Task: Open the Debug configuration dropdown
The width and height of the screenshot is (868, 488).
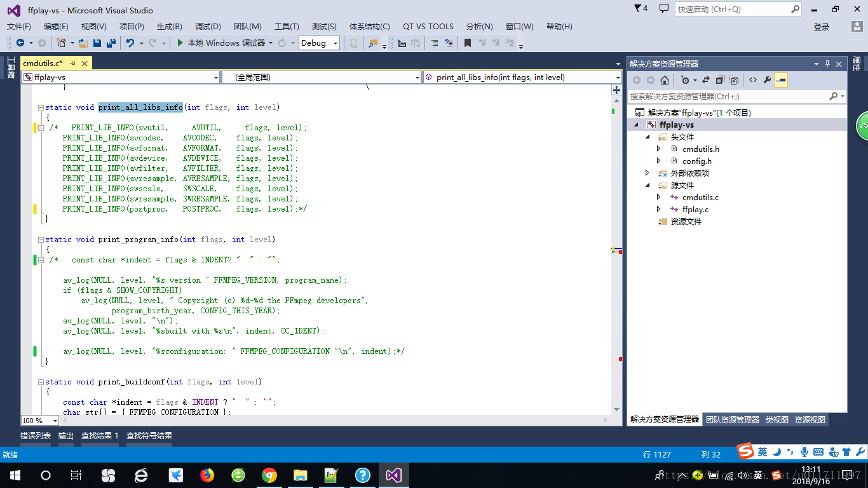Action: pos(319,43)
